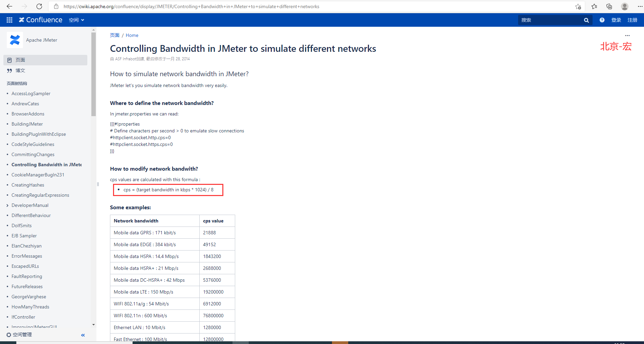Open CookieManagerBugIn231 page
The image size is (644, 344).
tap(38, 175)
